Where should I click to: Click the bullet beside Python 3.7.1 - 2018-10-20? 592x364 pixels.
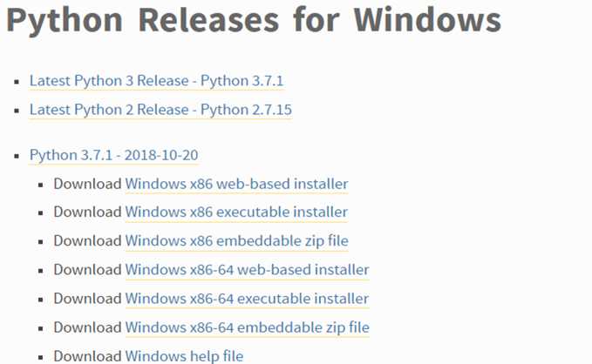[17, 156]
